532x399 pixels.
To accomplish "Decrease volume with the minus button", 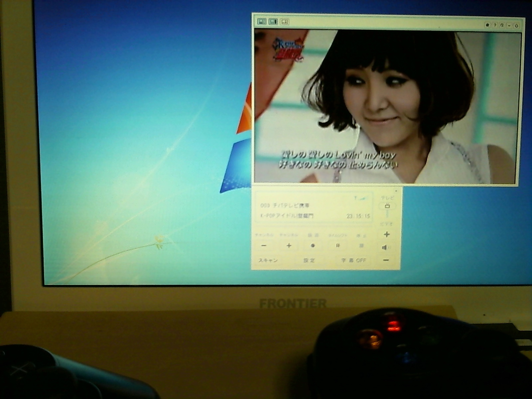I will coord(386,260).
